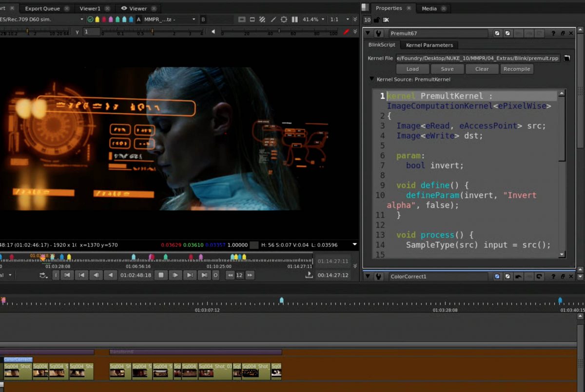Click the help question mark on Premult67 panel
Viewport: 585px width, 392px height.
coord(554,33)
